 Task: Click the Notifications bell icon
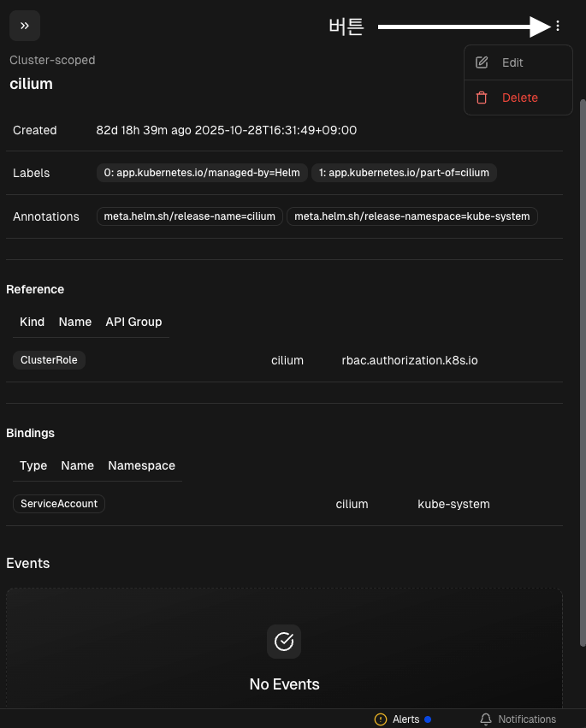486,719
